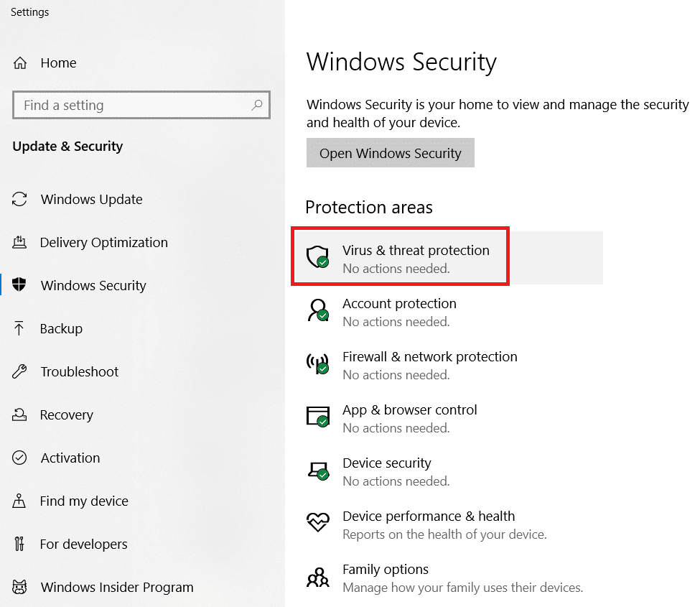Go to Activation settings
This screenshot has width=700, height=607.
70,458
